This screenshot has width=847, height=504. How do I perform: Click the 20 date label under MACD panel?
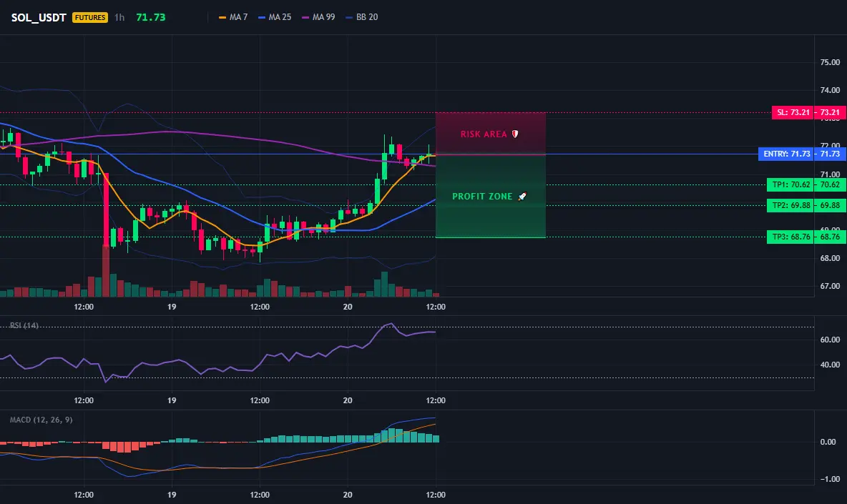pyautogui.click(x=348, y=494)
